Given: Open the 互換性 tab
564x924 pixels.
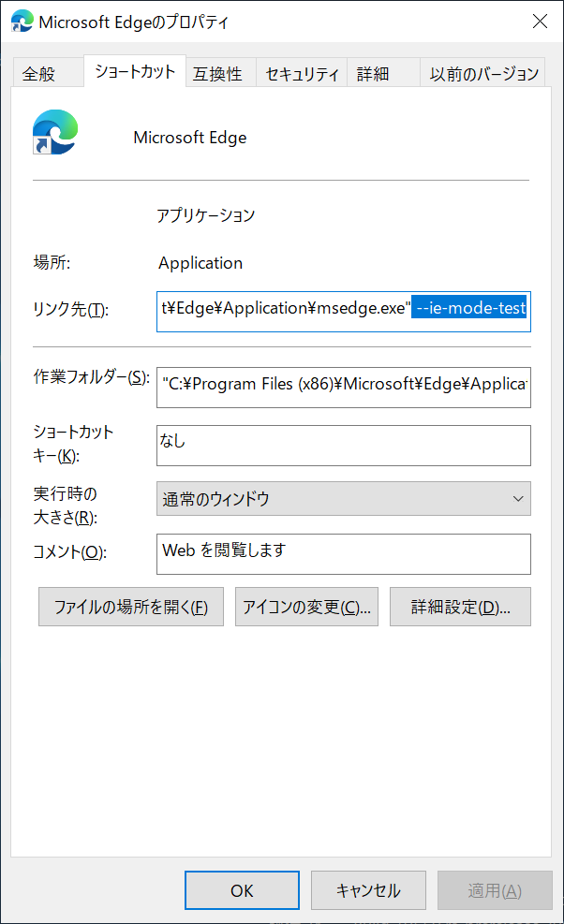Looking at the screenshot, I should 221,73.
